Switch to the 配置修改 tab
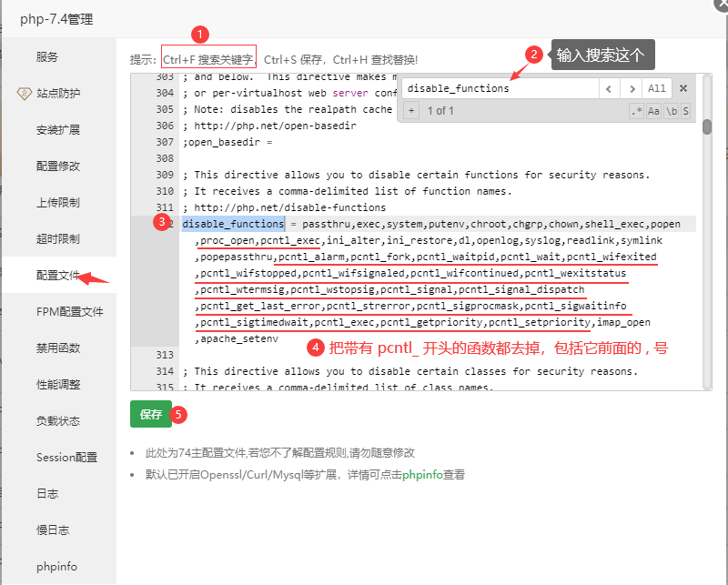This screenshot has width=728, height=585. pos(58,166)
